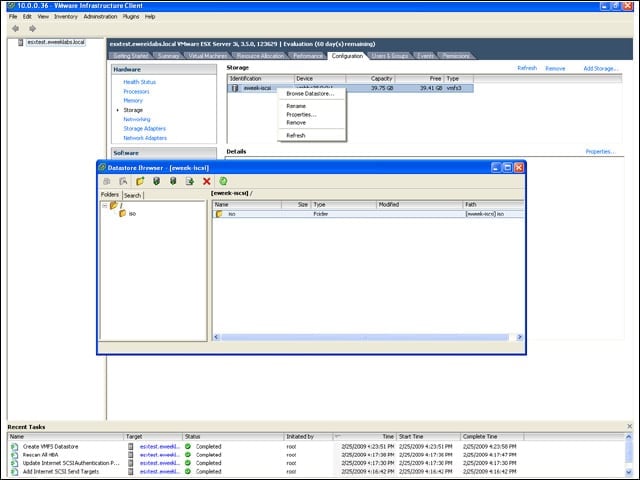640x480 pixels.
Task: Switch to the Folders tab in the Datastore Browser
Action: point(110,195)
